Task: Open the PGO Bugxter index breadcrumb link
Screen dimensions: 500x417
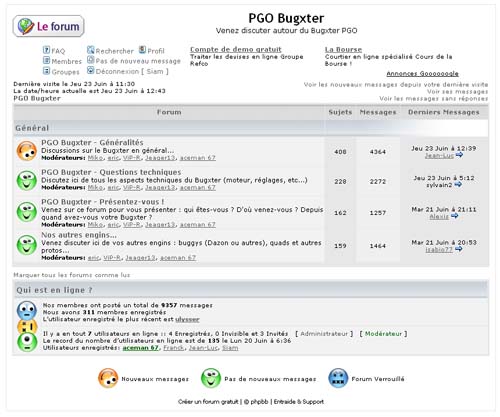Action: 37,98
